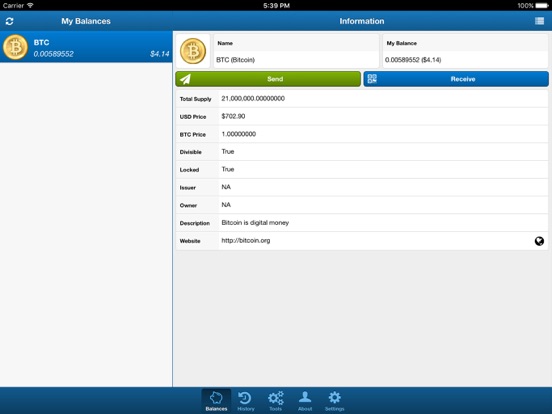The width and height of the screenshot is (552, 414).
Task: Tap the Information header title
Action: [x=362, y=21]
